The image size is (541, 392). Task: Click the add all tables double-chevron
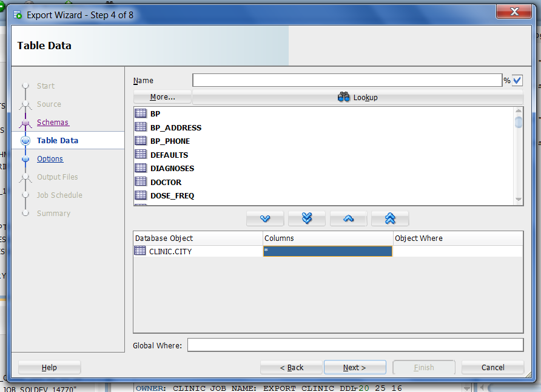(306, 218)
